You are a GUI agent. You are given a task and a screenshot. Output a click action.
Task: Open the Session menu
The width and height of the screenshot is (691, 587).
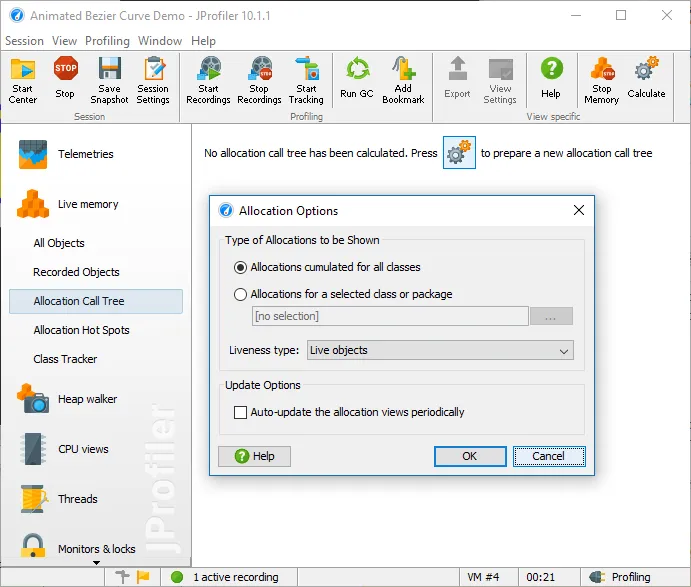point(24,41)
